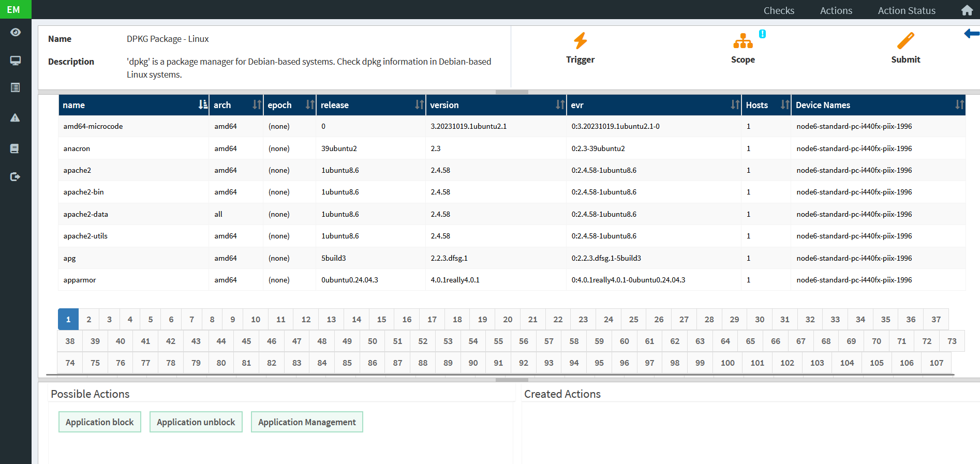This screenshot has width=980, height=464.
Task: Click the Scope hierarchy icon
Action: pos(743,41)
